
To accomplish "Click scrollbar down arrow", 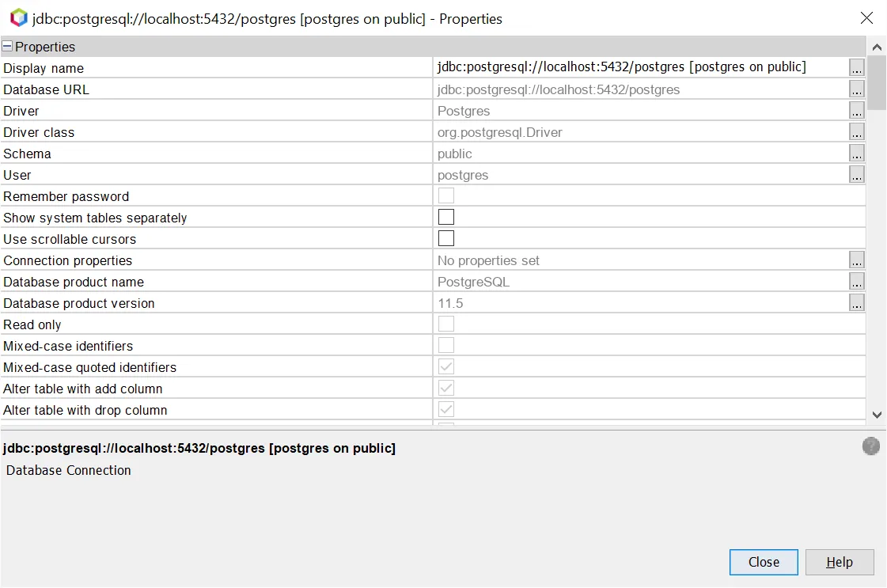I will click(x=877, y=414).
